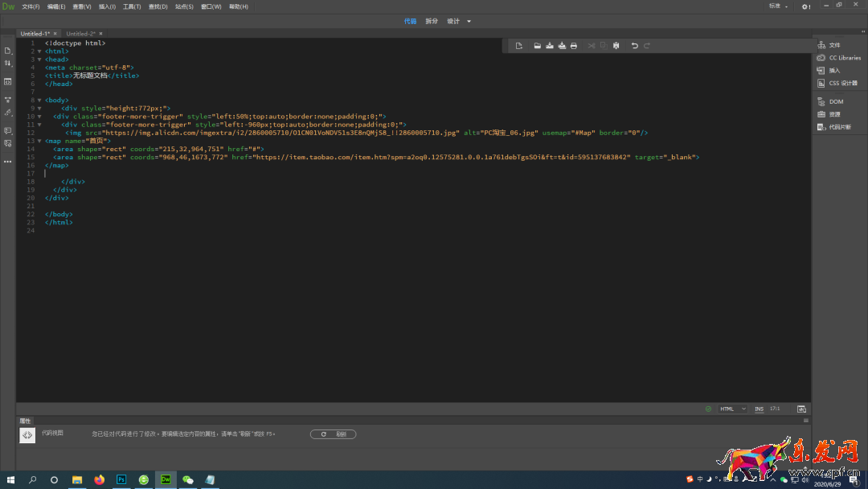Screen dimensions: 868x489
Task: Click the Cut scissors icon in toolbar
Action: click(x=592, y=45)
